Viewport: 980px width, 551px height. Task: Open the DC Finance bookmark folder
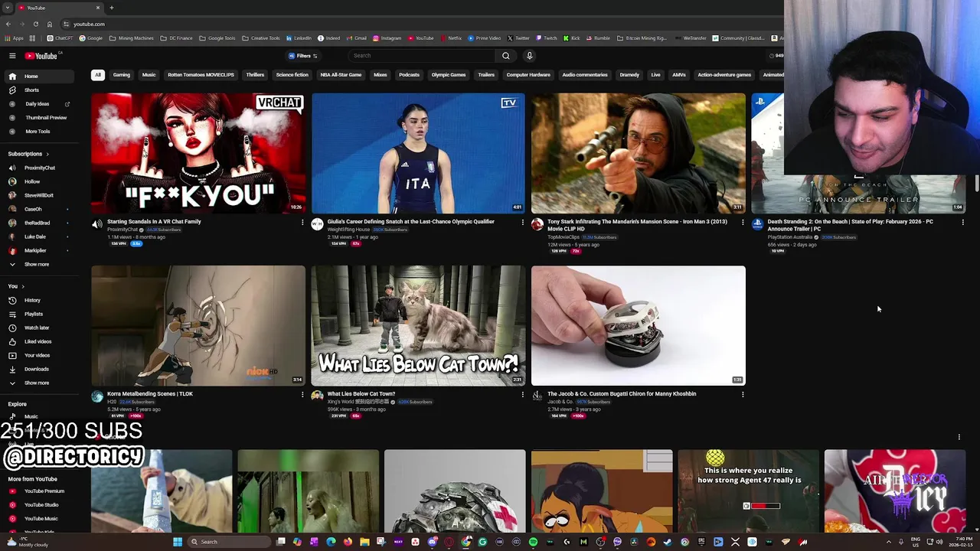178,38
